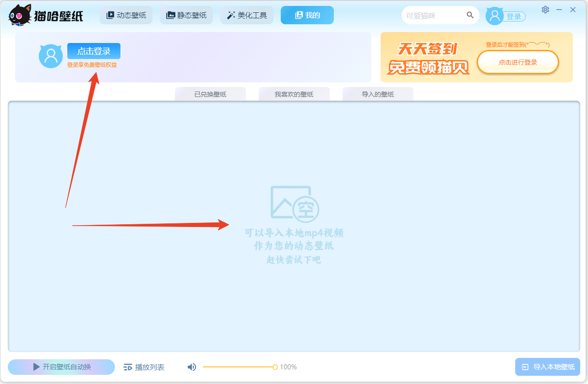Click the search magnifier icon

pyautogui.click(x=470, y=15)
